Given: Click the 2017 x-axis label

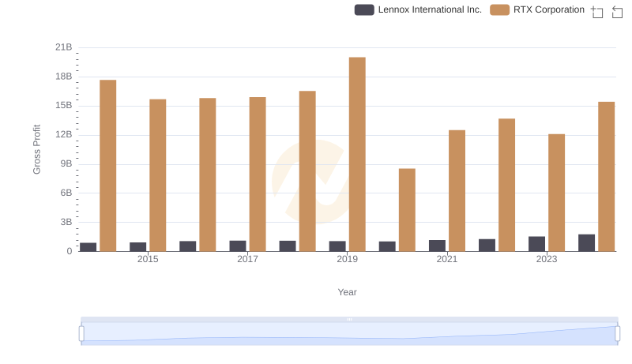Looking at the screenshot, I should 247,259.
